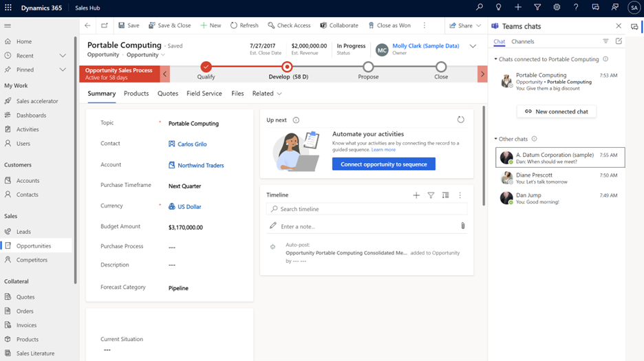Open the Molly Clark owner link
Image resolution: width=644 pixels, height=361 pixels.
point(425,46)
